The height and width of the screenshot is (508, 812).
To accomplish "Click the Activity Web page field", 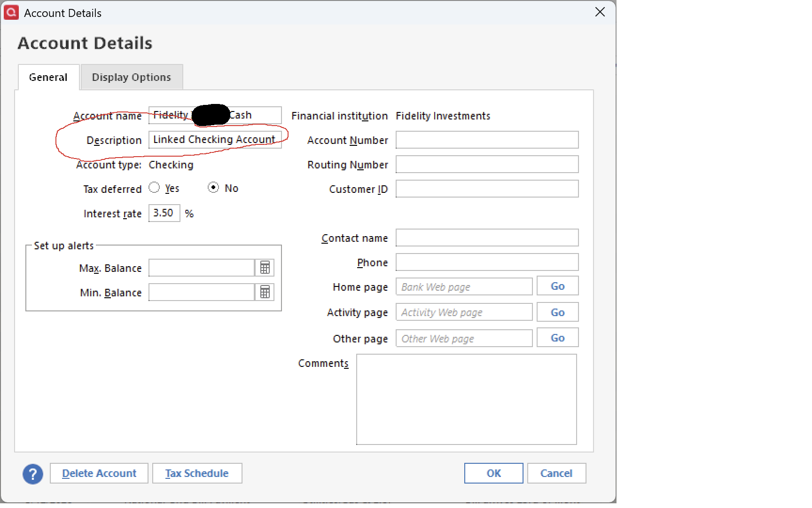I will pos(464,312).
